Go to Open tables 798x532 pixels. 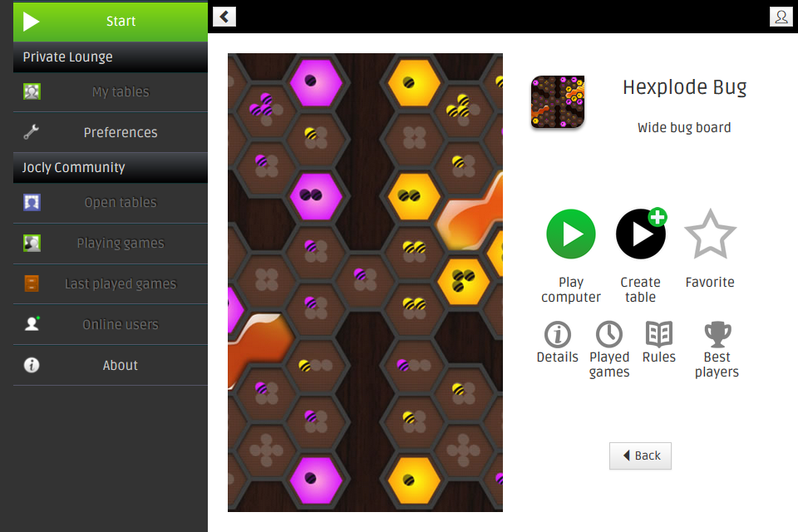[111, 203]
